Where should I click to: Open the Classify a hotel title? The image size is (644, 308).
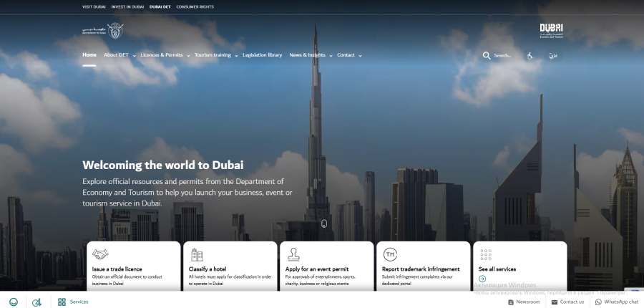pyautogui.click(x=208, y=269)
